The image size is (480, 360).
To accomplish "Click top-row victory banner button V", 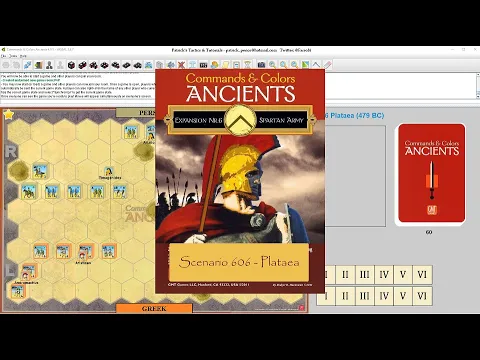I will 403,275.
